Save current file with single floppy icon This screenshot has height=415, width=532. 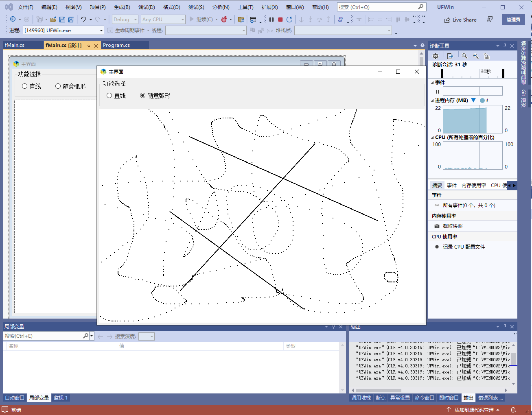pos(62,19)
